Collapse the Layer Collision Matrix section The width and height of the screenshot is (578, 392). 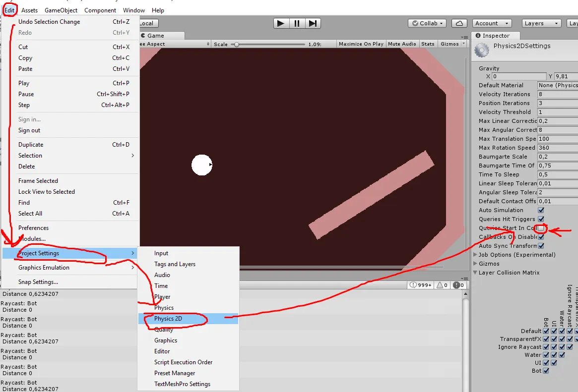point(475,273)
